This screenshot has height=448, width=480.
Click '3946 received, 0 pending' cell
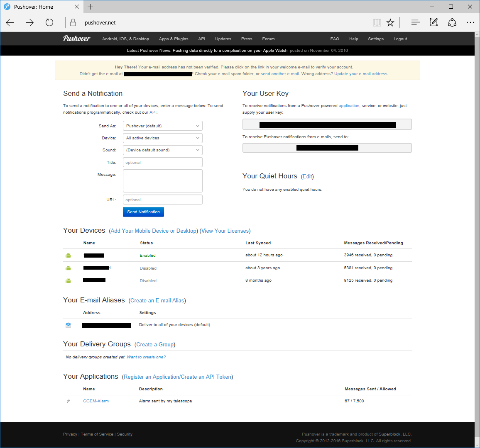(368, 255)
